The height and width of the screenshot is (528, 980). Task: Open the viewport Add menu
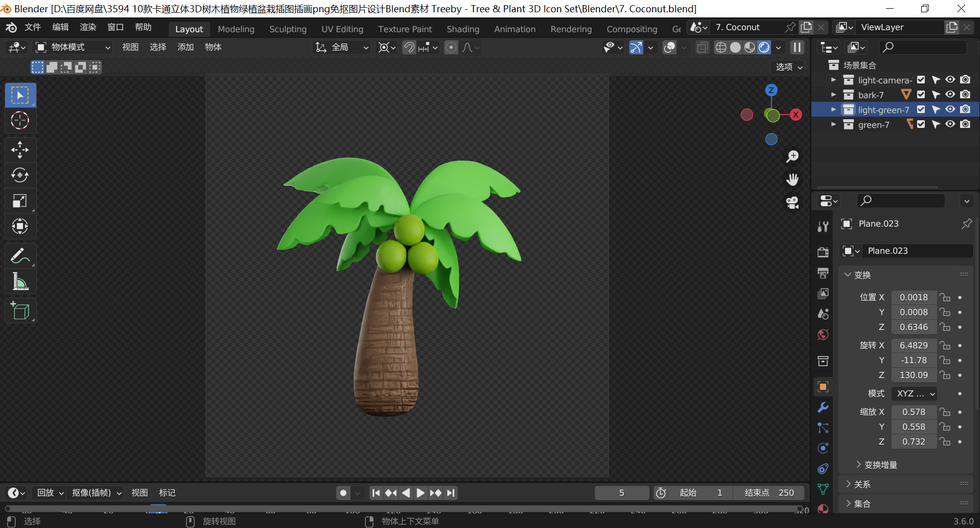pos(186,48)
